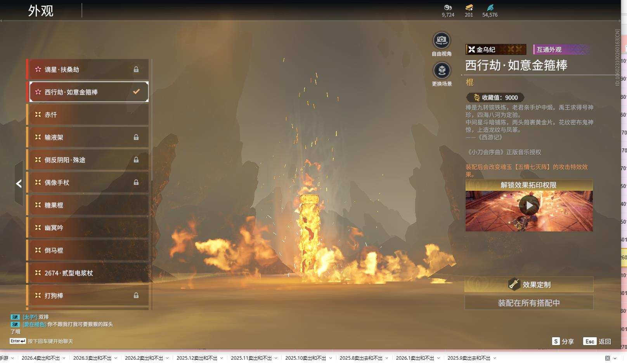The height and width of the screenshot is (364, 627).
Task: Click the blue feather currency icon
Action: (490, 7)
